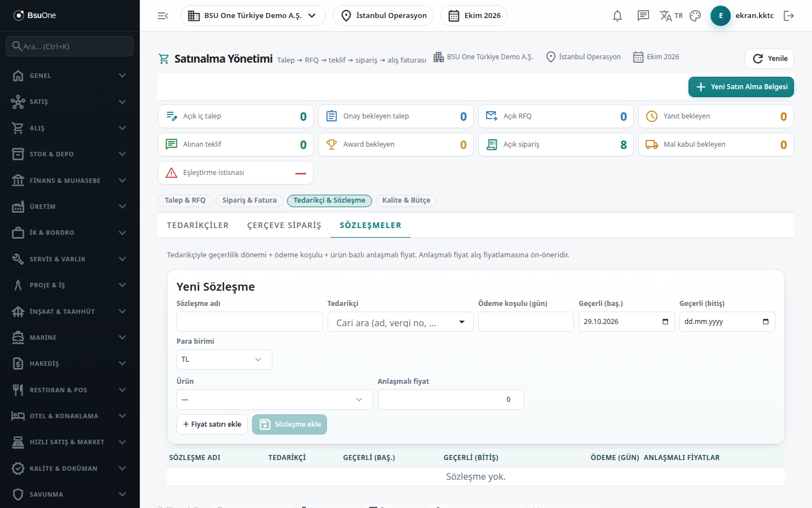Image resolution: width=812 pixels, height=508 pixels.
Task: Click the logout icon
Action: 789,16
